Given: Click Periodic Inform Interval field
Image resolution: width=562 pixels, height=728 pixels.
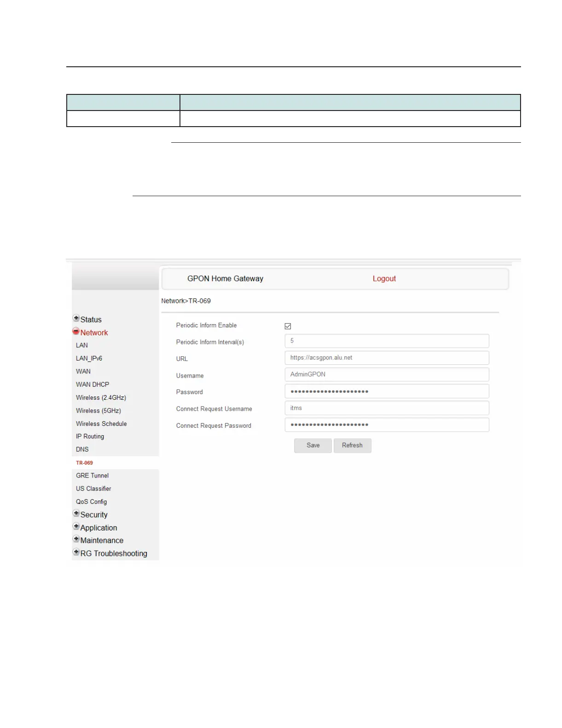Looking at the screenshot, I should [x=387, y=341].
